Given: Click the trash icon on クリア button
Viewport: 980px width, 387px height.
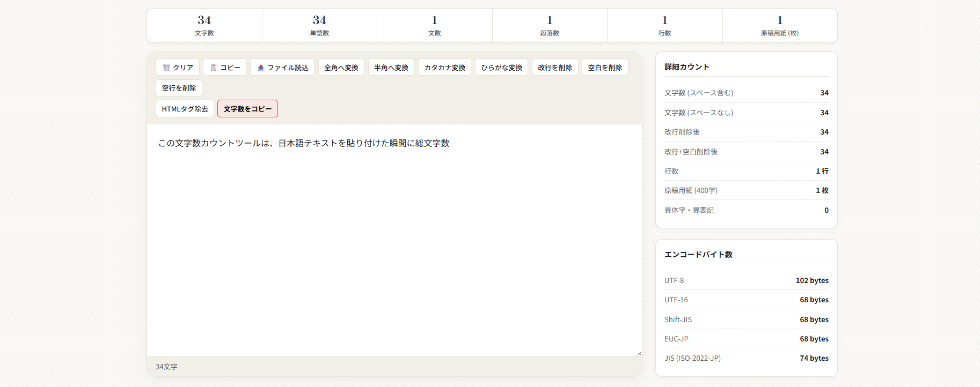Looking at the screenshot, I should [166, 68].
